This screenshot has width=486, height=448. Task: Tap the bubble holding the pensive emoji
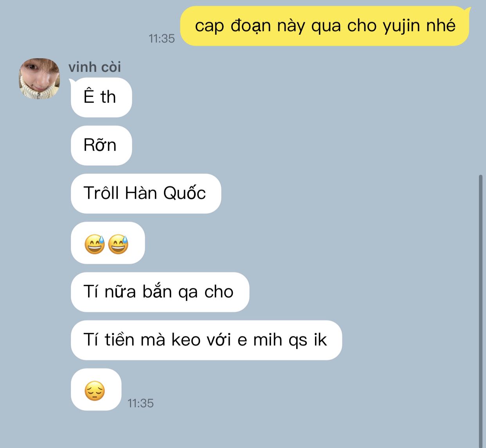pos(96,389)
